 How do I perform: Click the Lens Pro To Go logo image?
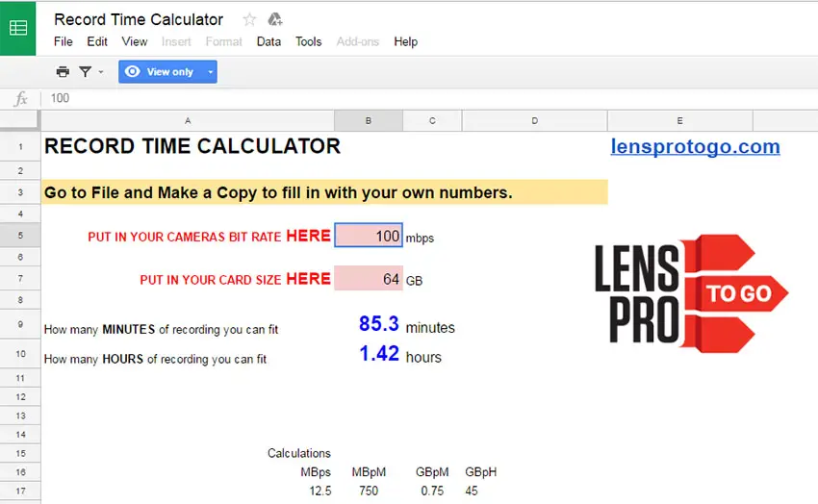click(x=691, y=293)
